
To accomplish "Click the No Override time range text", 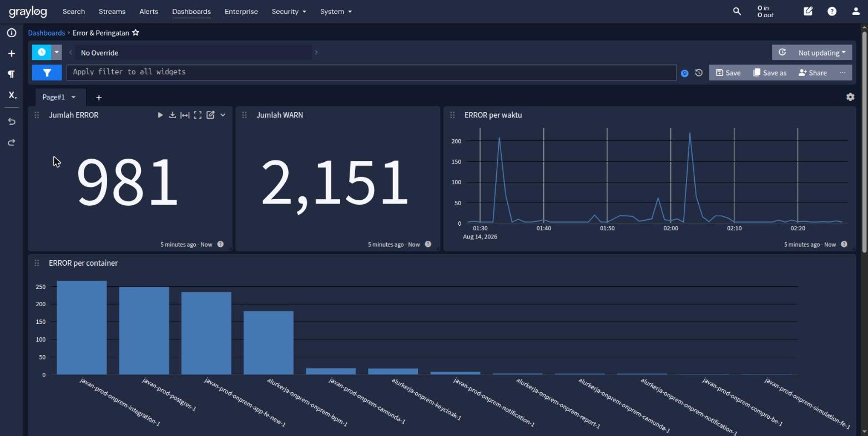I will pyautogui.click(x=99, y=53).
